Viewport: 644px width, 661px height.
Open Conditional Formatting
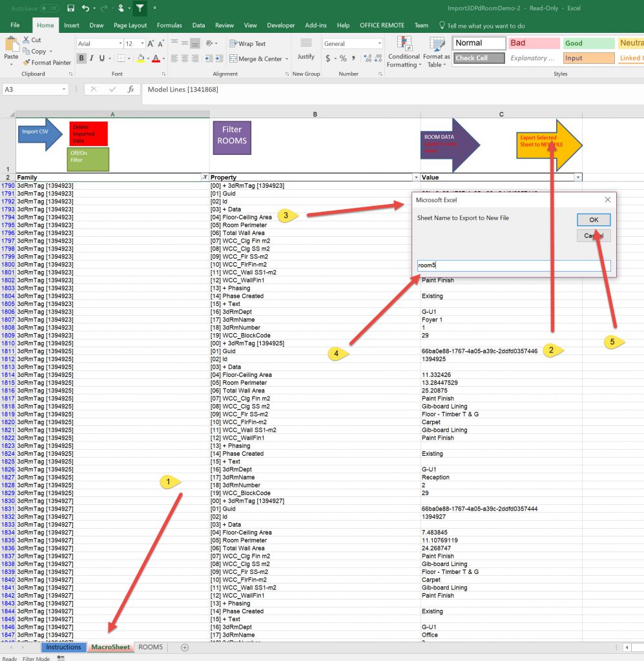click(403, 52)
